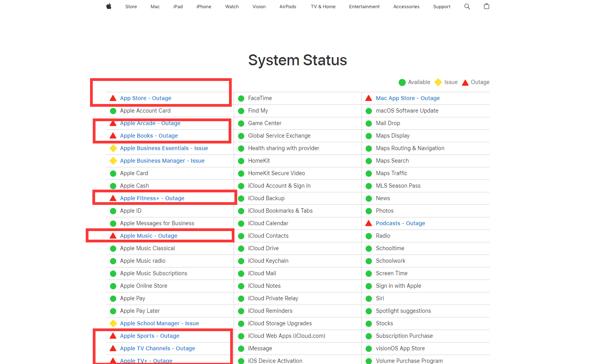Click green status dot beside Apple Account Card
This screenshot has width=613, height=364.
[x=113, y=111]
